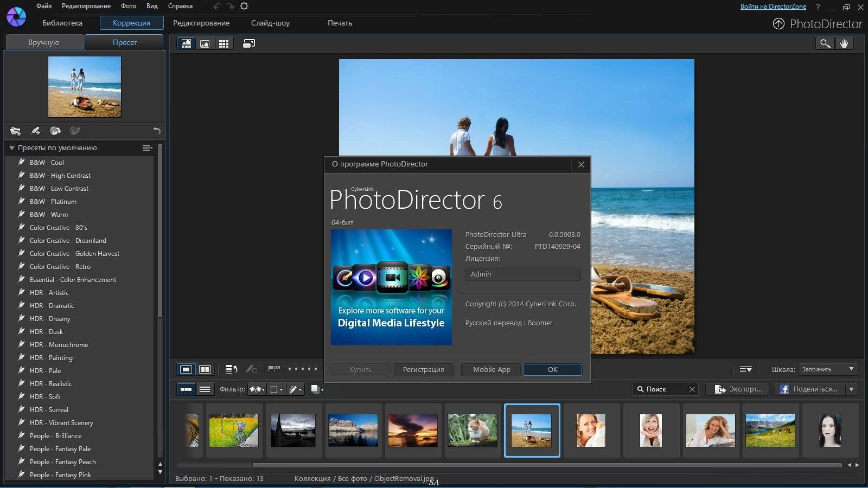Click the secondary display icon

click(x=249, y=43)
